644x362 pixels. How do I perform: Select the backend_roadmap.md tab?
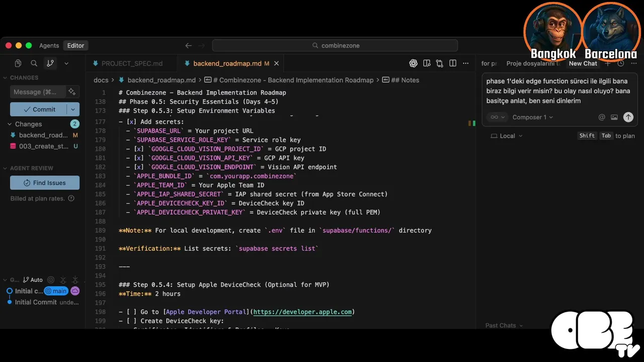click(x=227, y=63)
